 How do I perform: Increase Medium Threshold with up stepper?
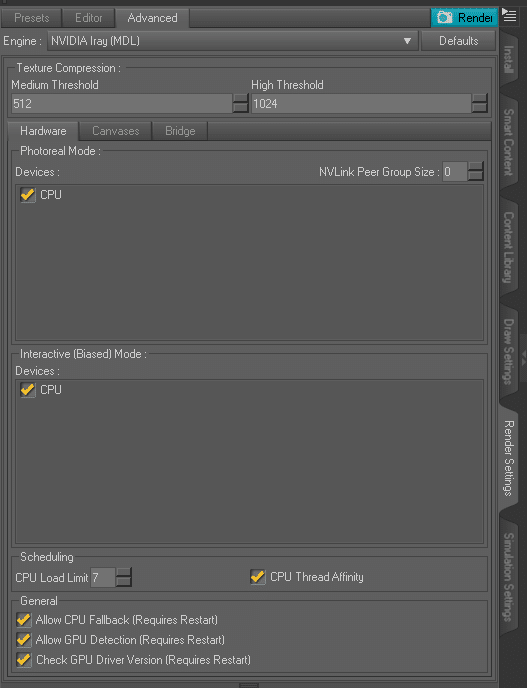pos(240,98)
